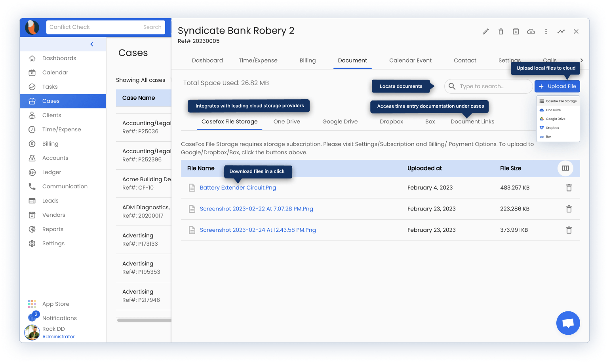Viewport: 609px width, 364px height.
Task: Click the document search input field
Action: click(x=493, y=86)
